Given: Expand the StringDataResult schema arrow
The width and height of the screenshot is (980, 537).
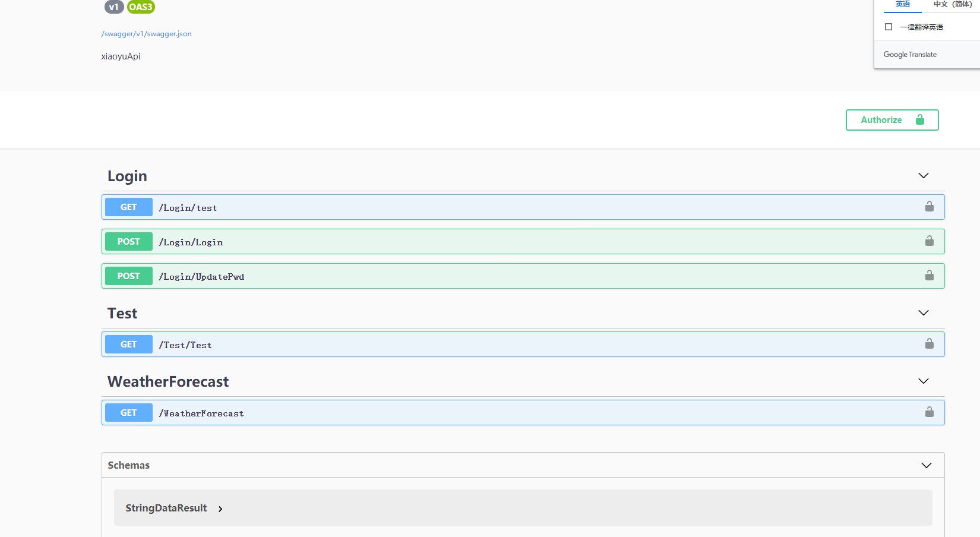Looking at the screenshot, I should point(220,508).
